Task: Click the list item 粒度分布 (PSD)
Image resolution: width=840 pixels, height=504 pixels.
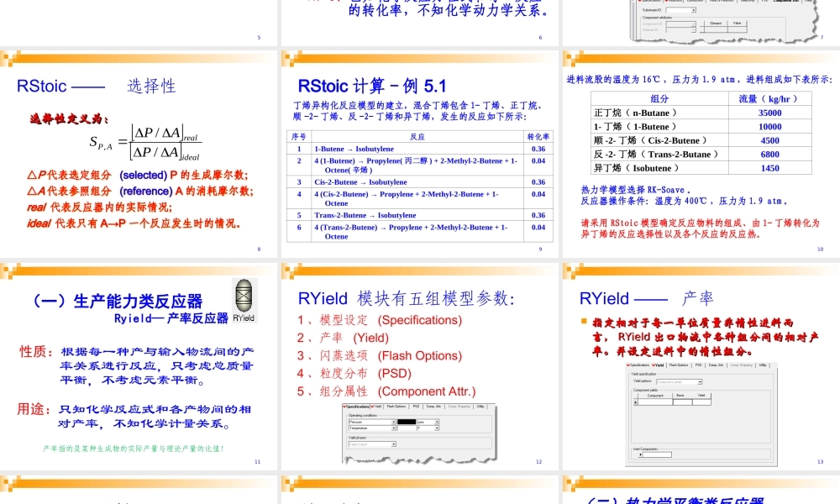Action: (354, 373)
